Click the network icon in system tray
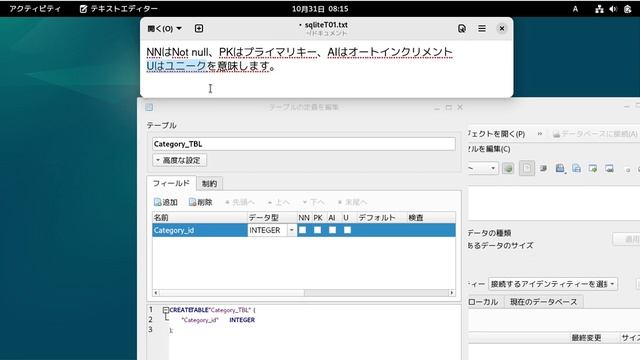Image resolution: width=640 pixels, height=360 pixels. point(599,9)
